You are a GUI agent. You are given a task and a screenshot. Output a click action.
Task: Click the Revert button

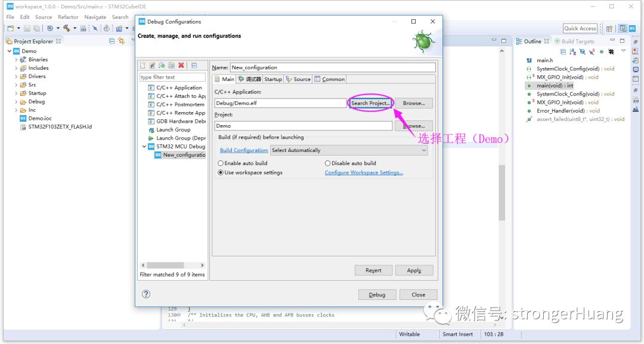(373, 271)
